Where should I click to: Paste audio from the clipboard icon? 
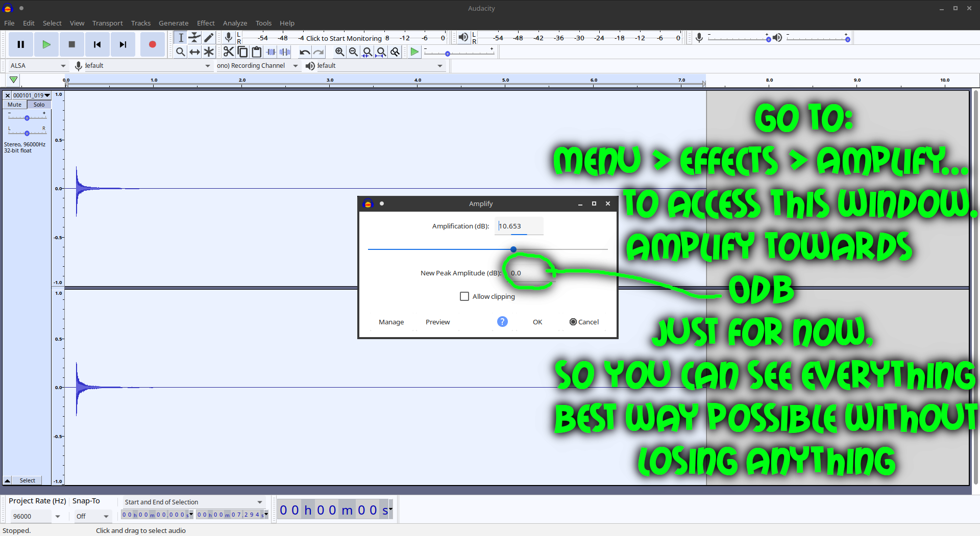click(257, 52)
